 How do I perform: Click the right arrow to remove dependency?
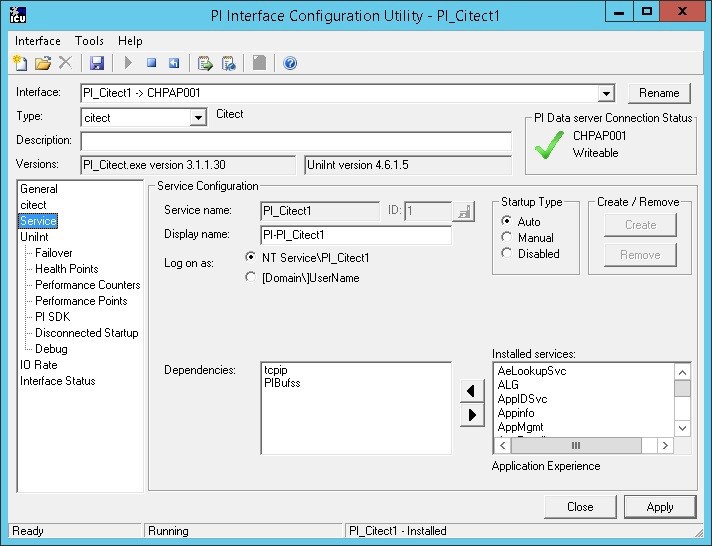point(472,414)
